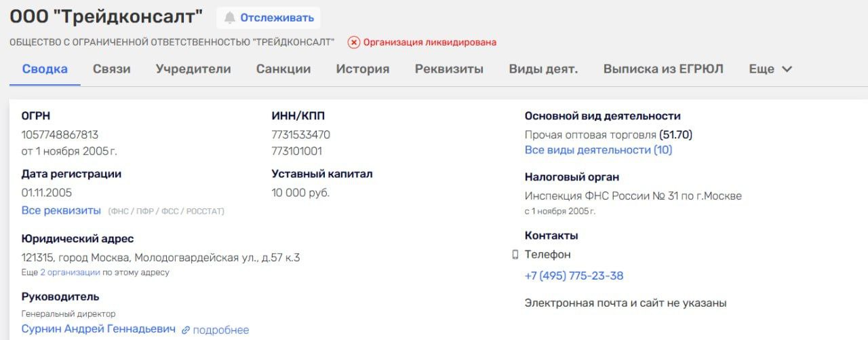Viewport: 868px width, 340px height.
Task: Click the подробнее link
Action: click(221, 330)
